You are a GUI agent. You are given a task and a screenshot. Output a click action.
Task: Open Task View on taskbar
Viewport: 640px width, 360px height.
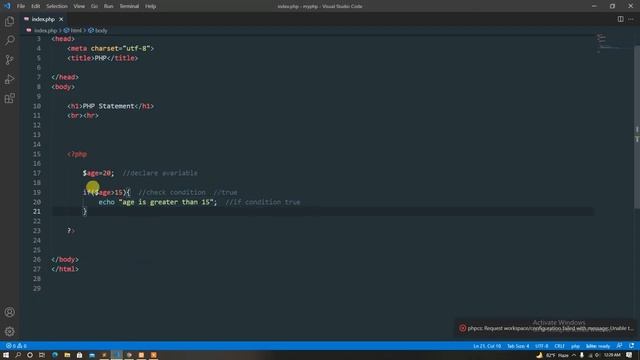42,355
